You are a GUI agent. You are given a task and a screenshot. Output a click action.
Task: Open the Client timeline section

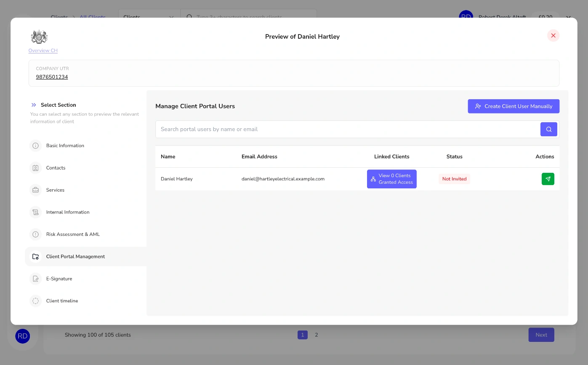tap(86, 301)
